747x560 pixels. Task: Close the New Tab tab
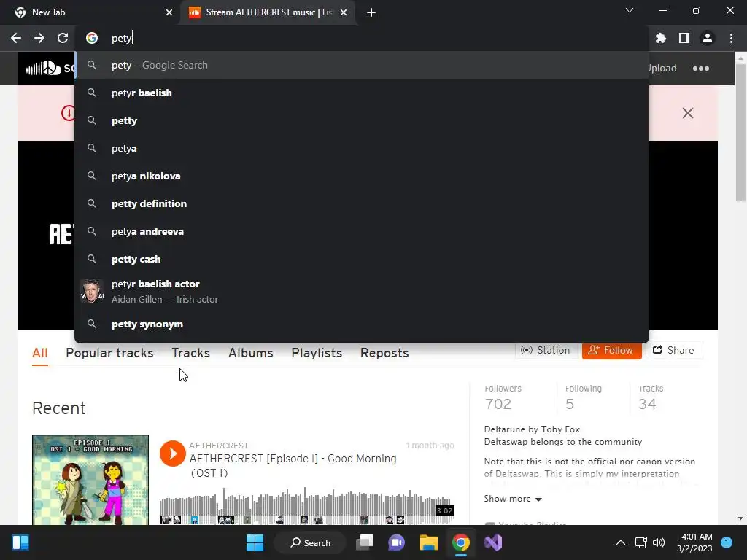pyautogui.click(x=169, y=12)
